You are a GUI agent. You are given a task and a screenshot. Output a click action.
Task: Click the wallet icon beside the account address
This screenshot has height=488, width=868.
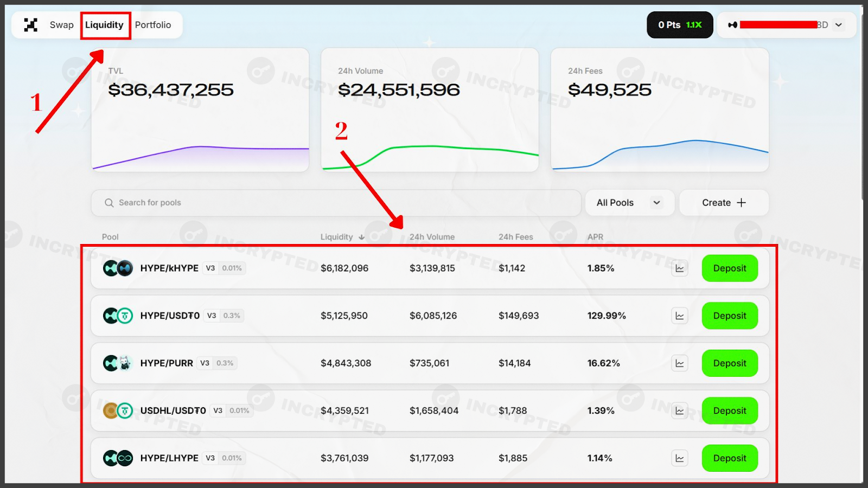pyautogui.click(x=732, y=25)
